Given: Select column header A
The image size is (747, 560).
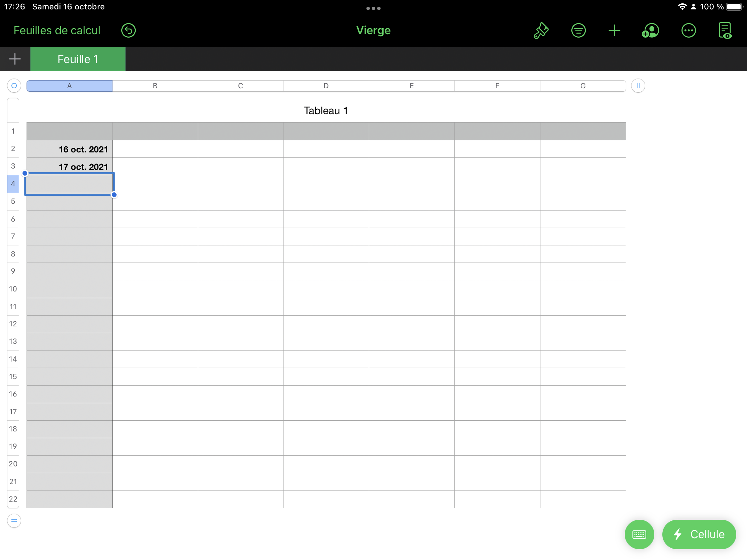Looking at the screenshot, I should pyautogui.click(x=69, y=86).
